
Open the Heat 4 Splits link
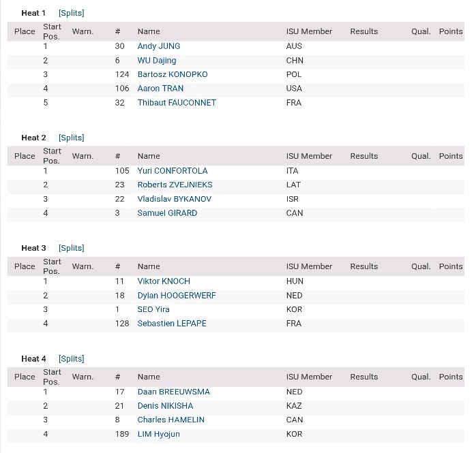[x=72, y=359]
